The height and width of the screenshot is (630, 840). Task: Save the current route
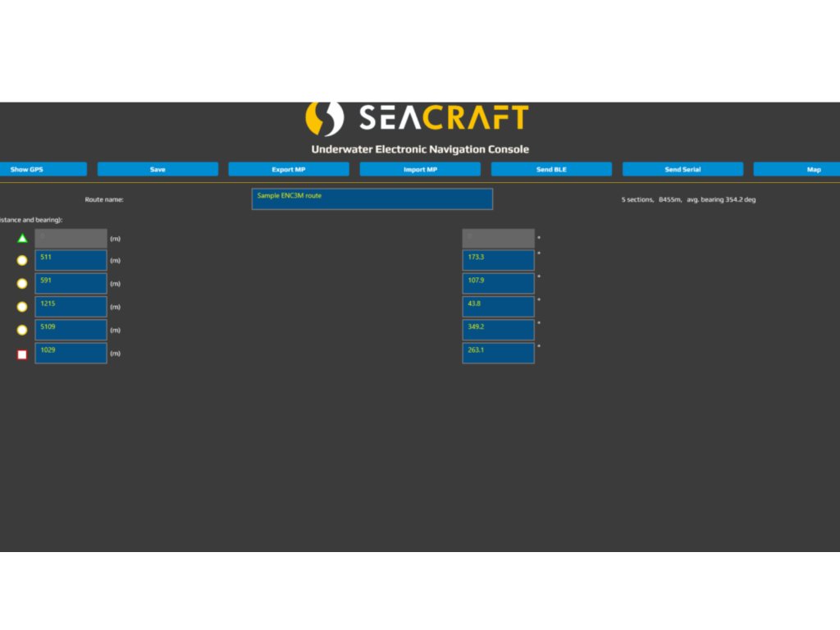coord(157,169)
